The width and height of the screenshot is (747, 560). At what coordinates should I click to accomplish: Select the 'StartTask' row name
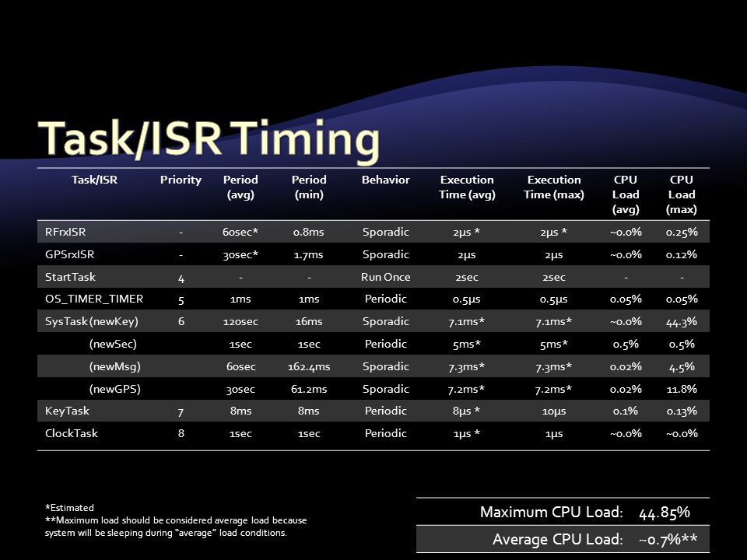pos(70,277)
